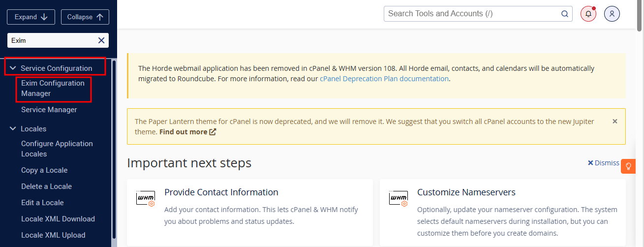Click the WHM icon beside Customize Nameservers

coord(399,199)
